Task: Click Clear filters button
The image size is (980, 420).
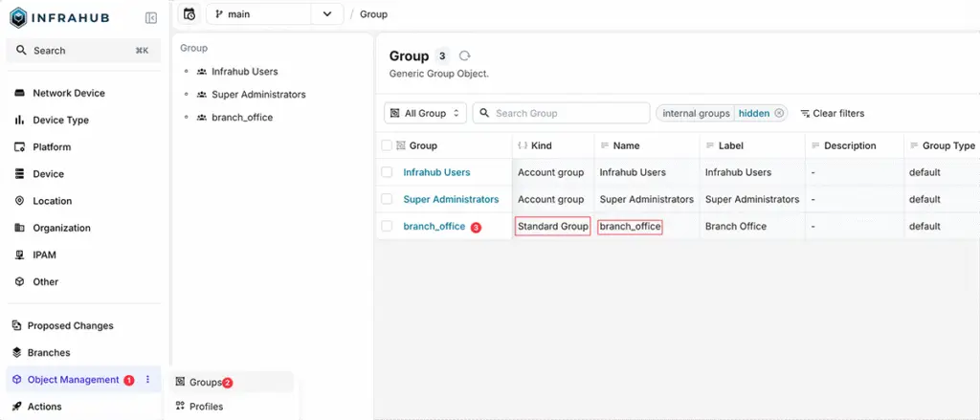Action: coord(832,113)
